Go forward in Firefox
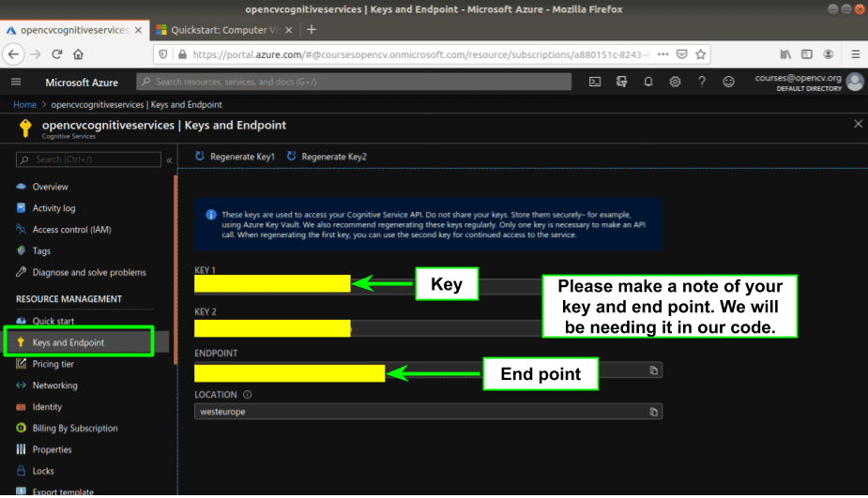Viewport: 868px width, 498px height. click(35, 54)
